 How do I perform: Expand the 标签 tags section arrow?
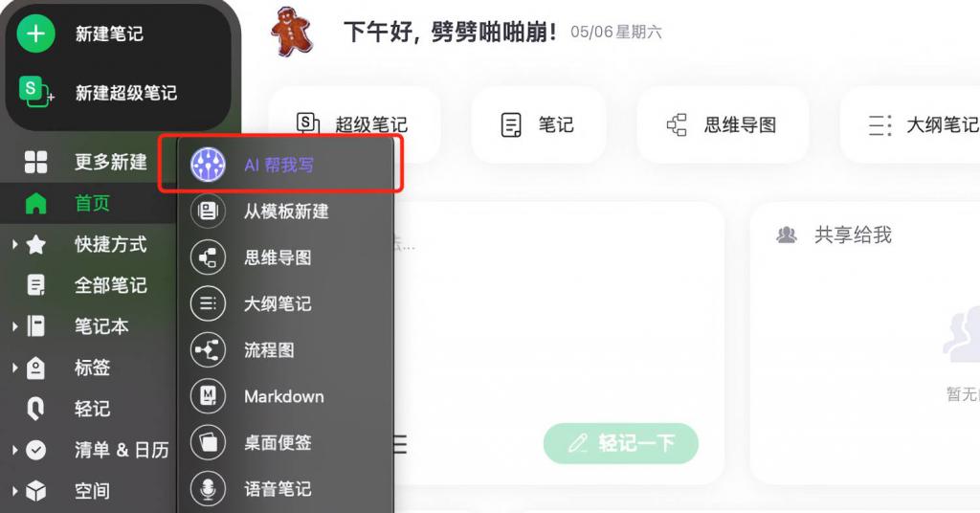point(14,368)
